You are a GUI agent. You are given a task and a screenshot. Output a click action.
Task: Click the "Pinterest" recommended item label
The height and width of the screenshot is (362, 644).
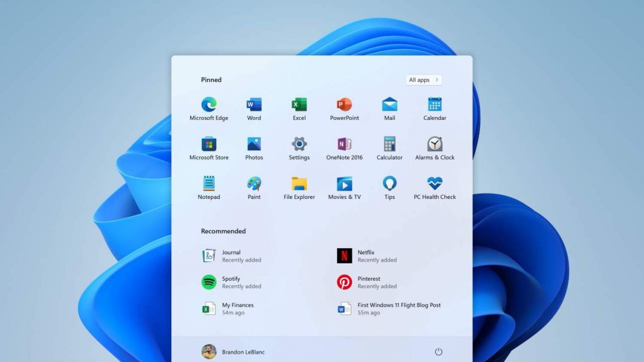pos(369,279)
